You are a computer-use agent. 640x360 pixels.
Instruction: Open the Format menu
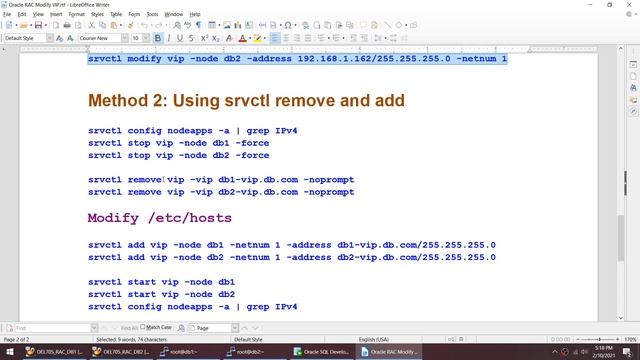(x=76, y=14)
